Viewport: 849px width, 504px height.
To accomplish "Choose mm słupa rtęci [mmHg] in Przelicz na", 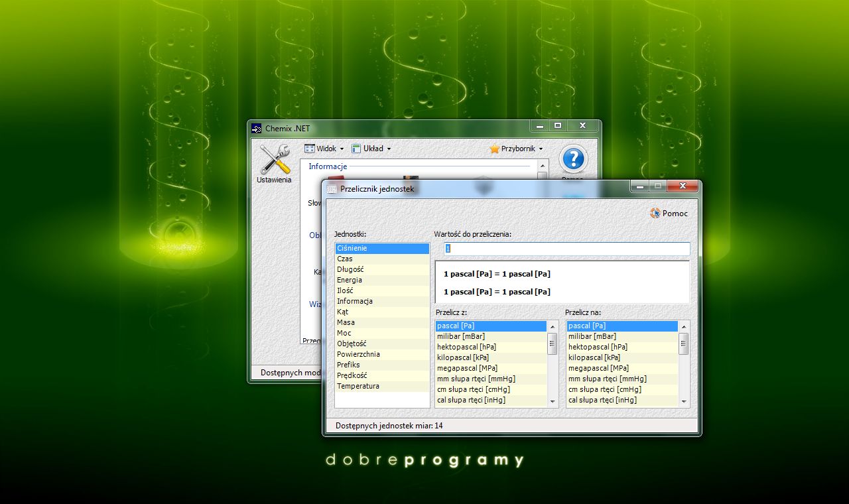I will [x=622, y=379].
